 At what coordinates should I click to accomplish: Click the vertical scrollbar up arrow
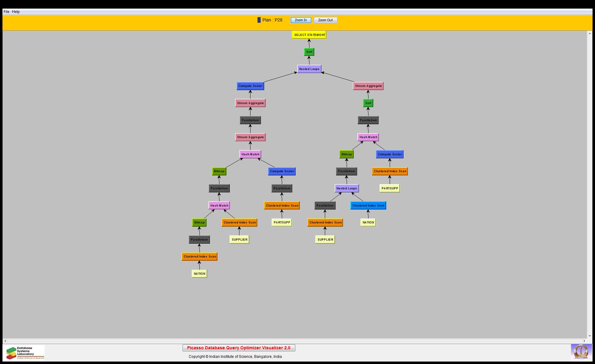click(x=589, y=33)
